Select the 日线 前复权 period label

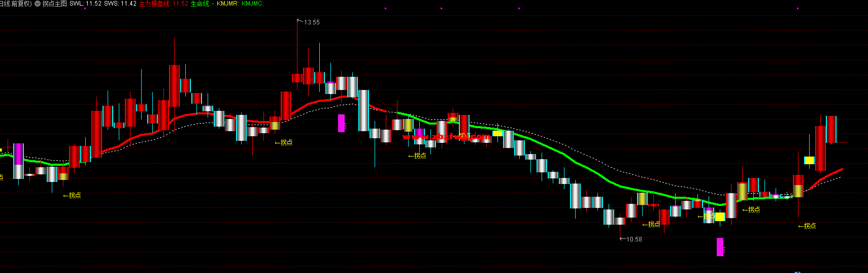click(x=15, y=4)
